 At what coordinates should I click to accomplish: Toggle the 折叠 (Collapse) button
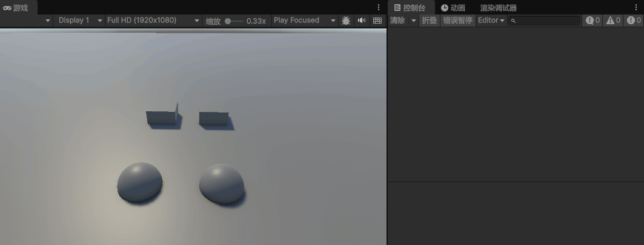click(x=429, y=21)
